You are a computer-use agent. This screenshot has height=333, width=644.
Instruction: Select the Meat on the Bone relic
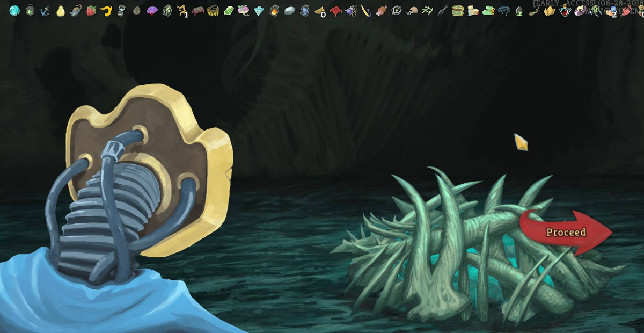coord(382,10)
